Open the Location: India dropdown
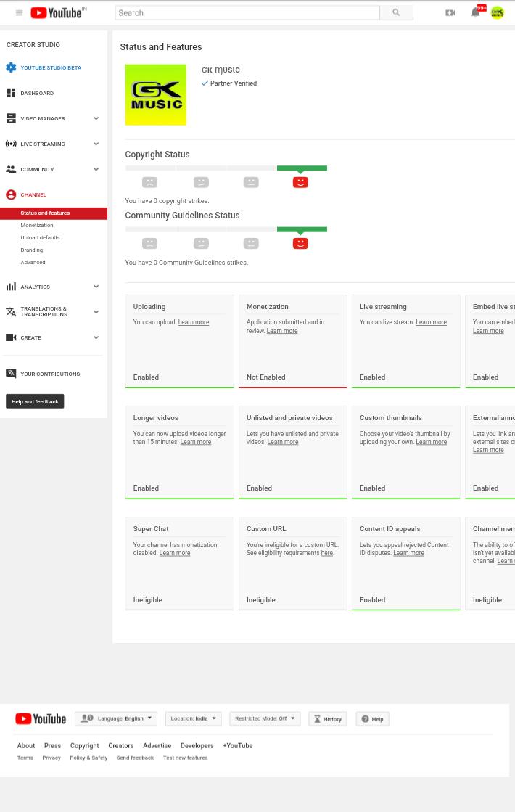The width and height of the screenshot is (515, 812). pyautogui.click(x=193, y=719)
